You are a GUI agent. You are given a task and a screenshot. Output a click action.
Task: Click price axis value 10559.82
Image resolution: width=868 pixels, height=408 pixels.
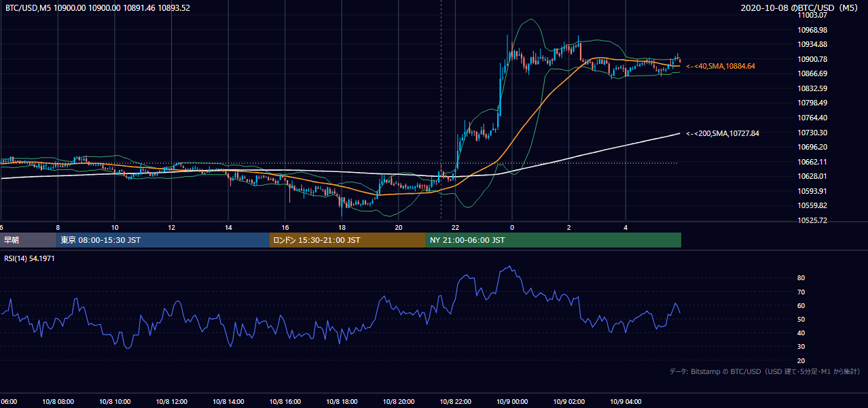tap(812, 205)
